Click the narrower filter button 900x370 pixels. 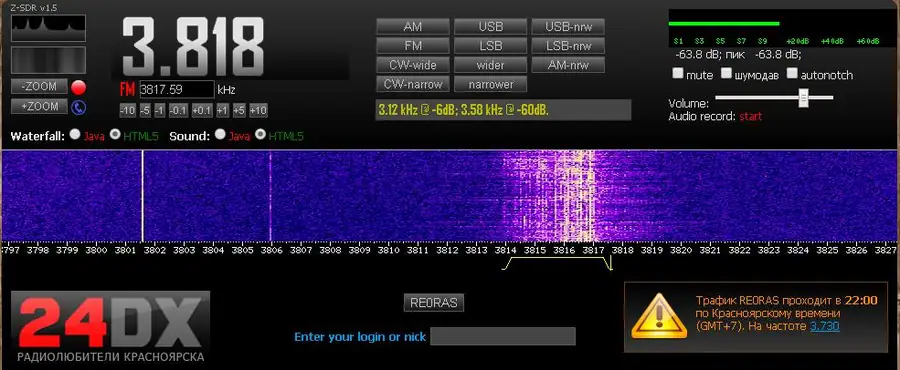(490, 84)
